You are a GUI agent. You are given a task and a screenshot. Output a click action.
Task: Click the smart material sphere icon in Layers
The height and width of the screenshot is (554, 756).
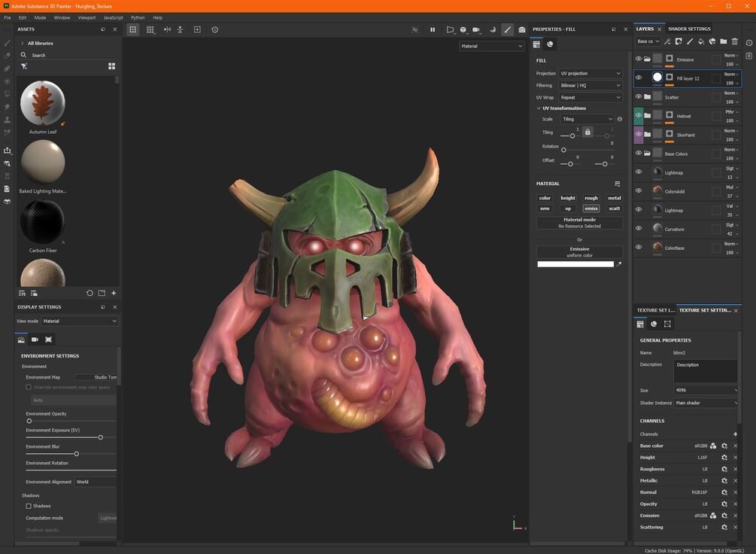pos(712,41)
